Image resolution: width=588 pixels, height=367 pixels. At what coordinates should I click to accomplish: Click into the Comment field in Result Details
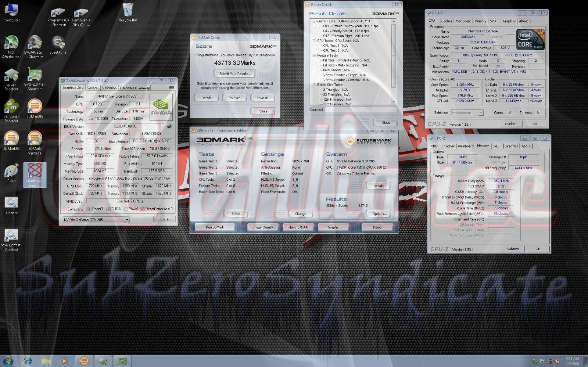(x=361, y=109)
